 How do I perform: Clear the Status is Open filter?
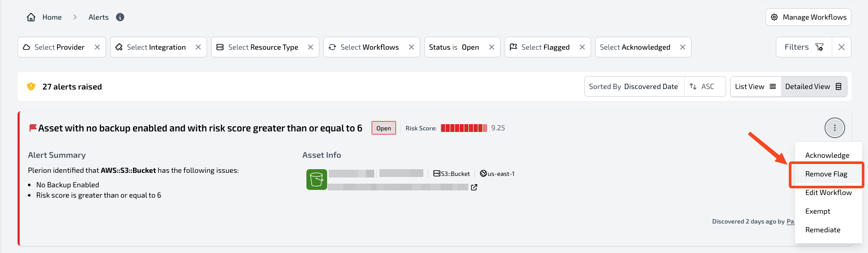492,47
